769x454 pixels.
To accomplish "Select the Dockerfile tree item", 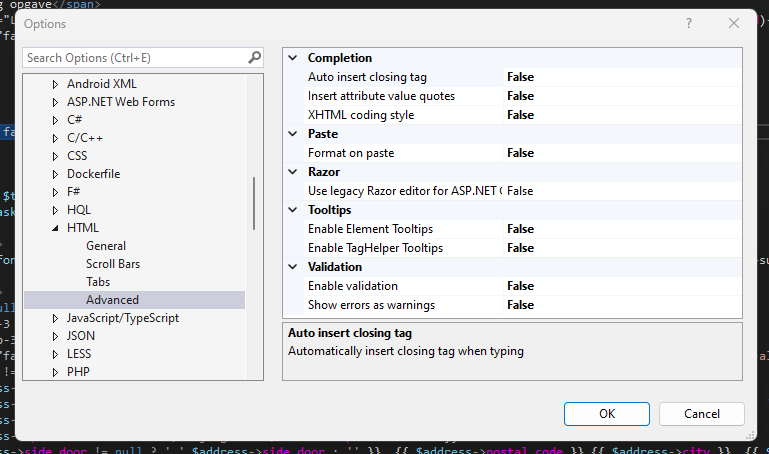I will point(93,174).
